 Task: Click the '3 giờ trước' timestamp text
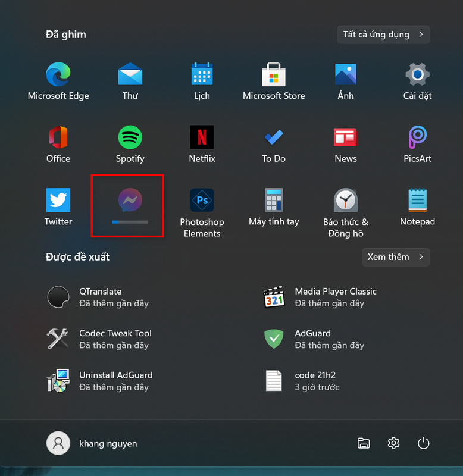click(x=317, y=387)
